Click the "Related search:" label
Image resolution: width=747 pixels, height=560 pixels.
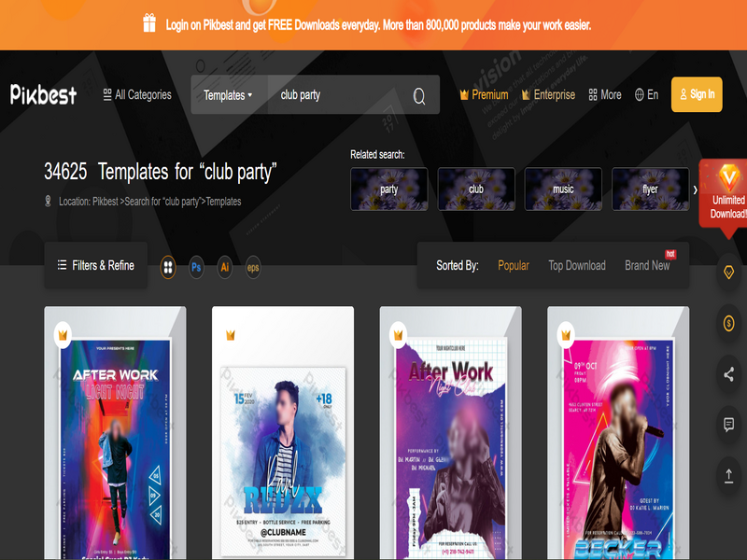click(377, 154)
